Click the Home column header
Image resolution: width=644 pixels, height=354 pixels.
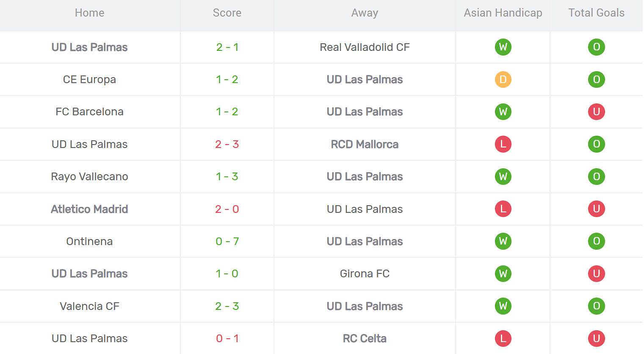click(89, 13)
